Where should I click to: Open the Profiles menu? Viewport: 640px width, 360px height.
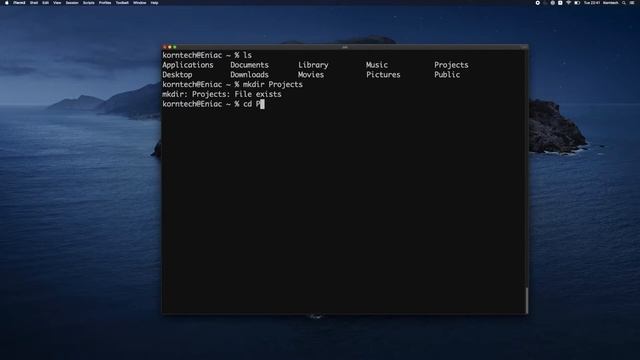click(x=105, y=3)
